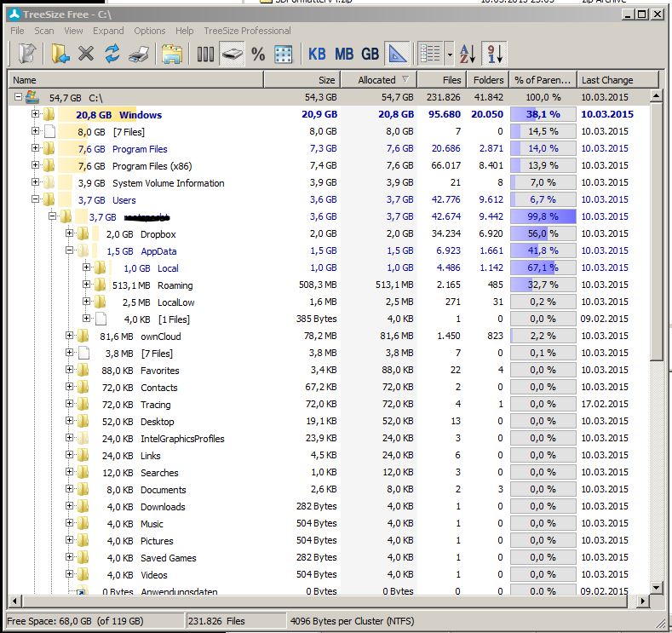
Task: Sort by size with the 9-1 icon
Action: 495,54
